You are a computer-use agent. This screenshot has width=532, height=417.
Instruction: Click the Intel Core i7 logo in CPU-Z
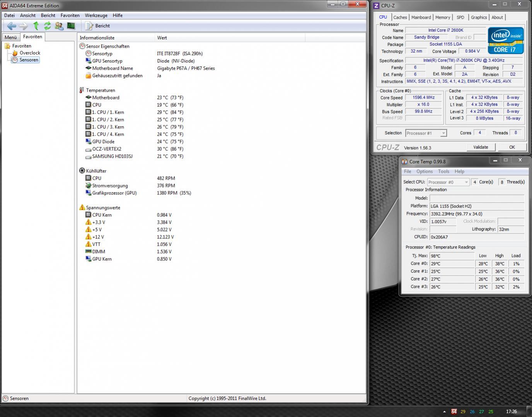point(506,40)
